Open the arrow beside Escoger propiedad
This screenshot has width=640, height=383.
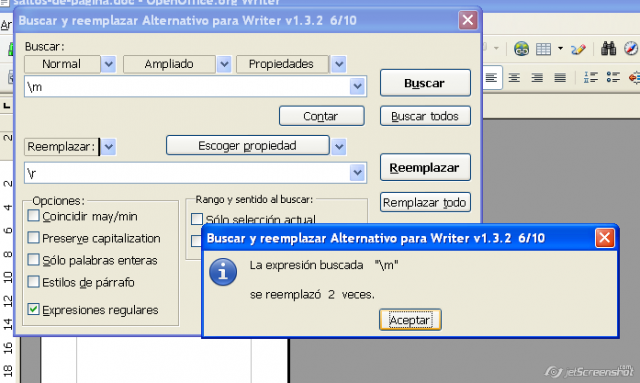point(339,147)
